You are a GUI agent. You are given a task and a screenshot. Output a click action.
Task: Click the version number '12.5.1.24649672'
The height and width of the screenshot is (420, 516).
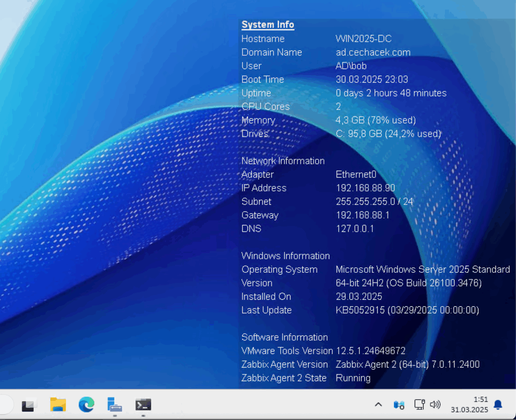point(370,351)
